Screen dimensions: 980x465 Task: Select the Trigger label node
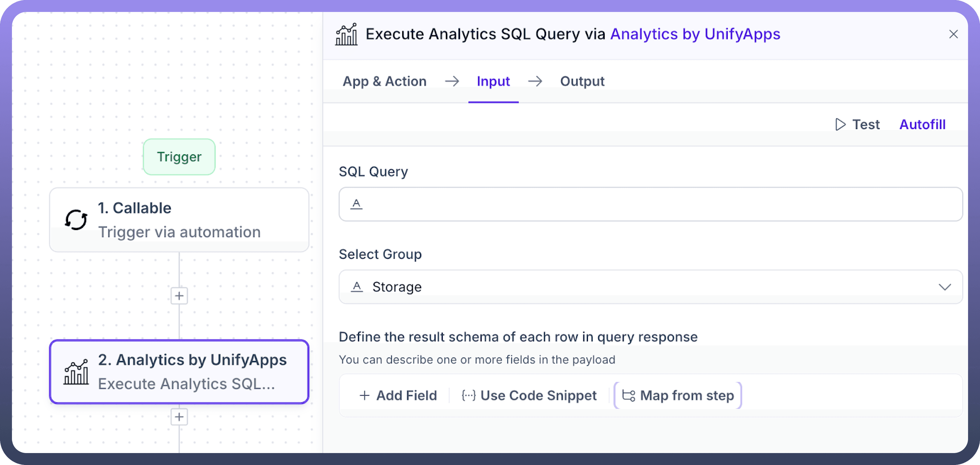(179, 157)
